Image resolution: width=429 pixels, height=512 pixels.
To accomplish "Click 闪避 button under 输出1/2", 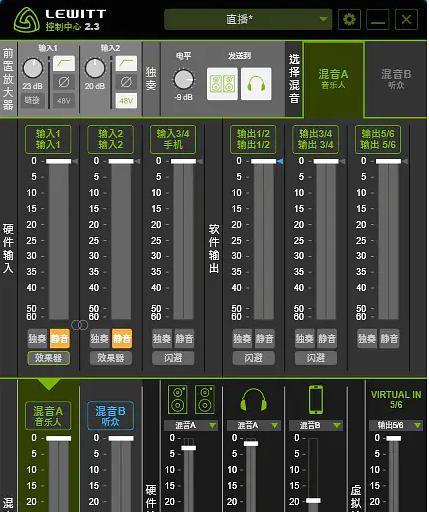I will tap(253, 358).
